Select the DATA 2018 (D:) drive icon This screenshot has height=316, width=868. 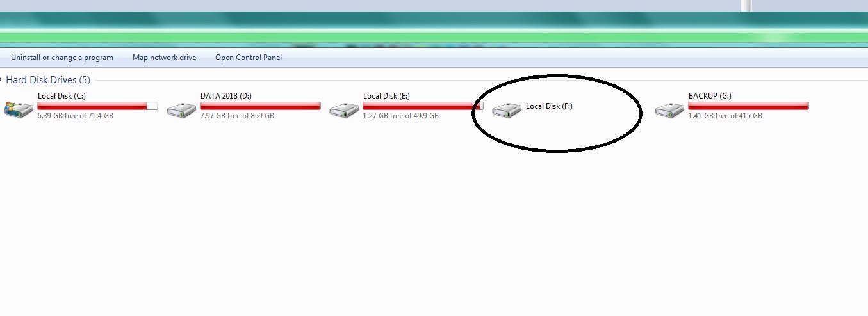point(181,109)
